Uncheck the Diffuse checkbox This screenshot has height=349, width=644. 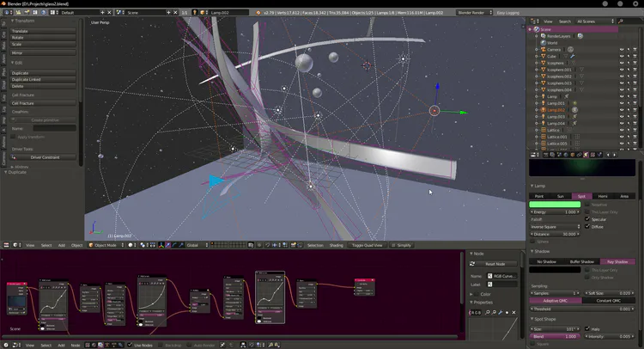pos(587,226)
